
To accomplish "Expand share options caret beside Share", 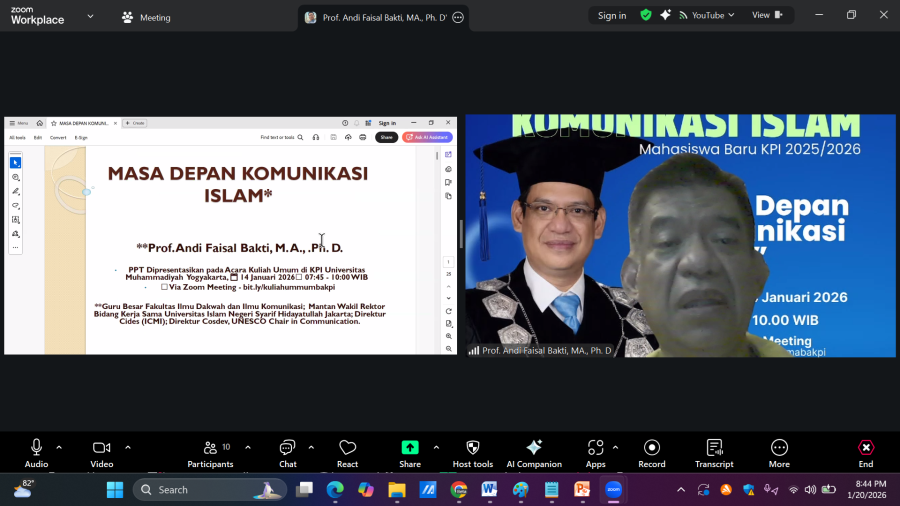I will pos(436,447).
